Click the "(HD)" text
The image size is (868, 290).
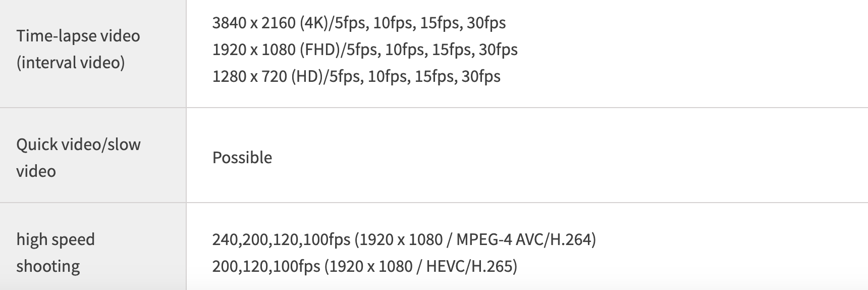[x=307, y=76]
